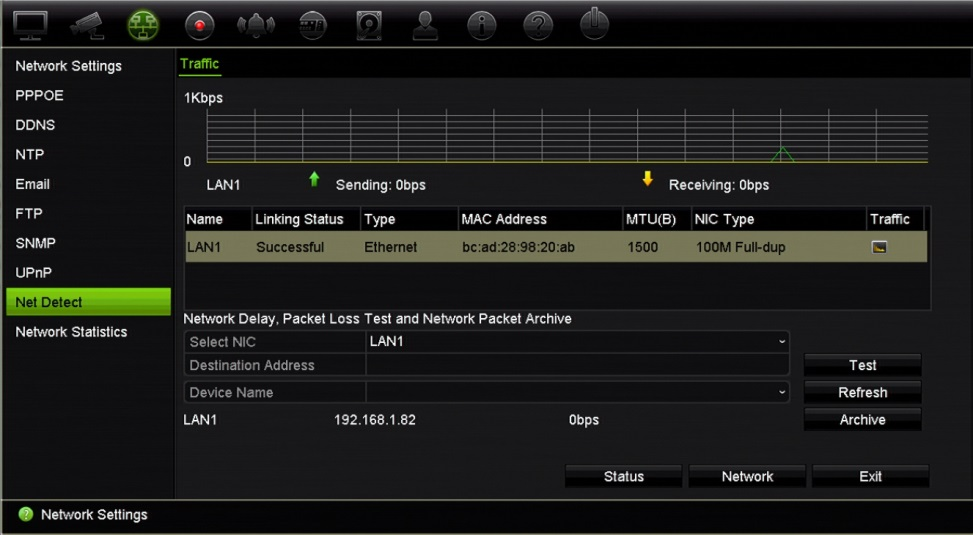The height and width of the screenshot is (535, 973).
Task: Open the Email menu item
Action: pyautogui.click(x=32, y=184)
